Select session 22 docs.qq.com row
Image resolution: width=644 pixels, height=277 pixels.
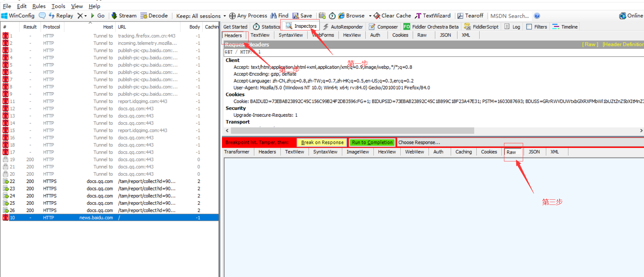109,181
